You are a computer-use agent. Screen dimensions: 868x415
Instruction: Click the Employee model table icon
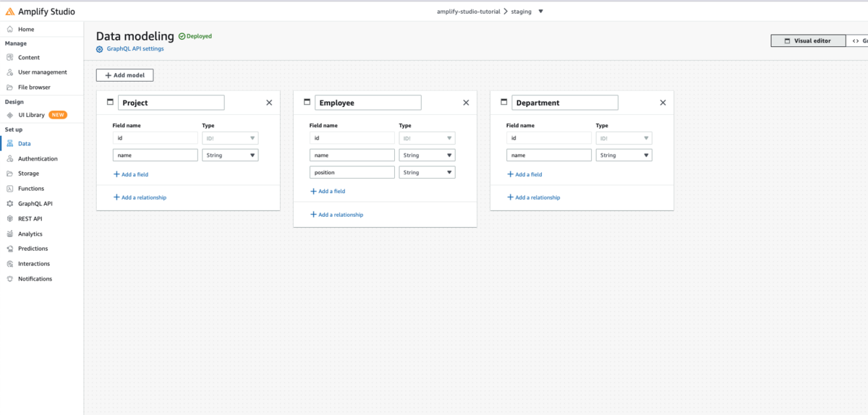click(x=307, y=103)
